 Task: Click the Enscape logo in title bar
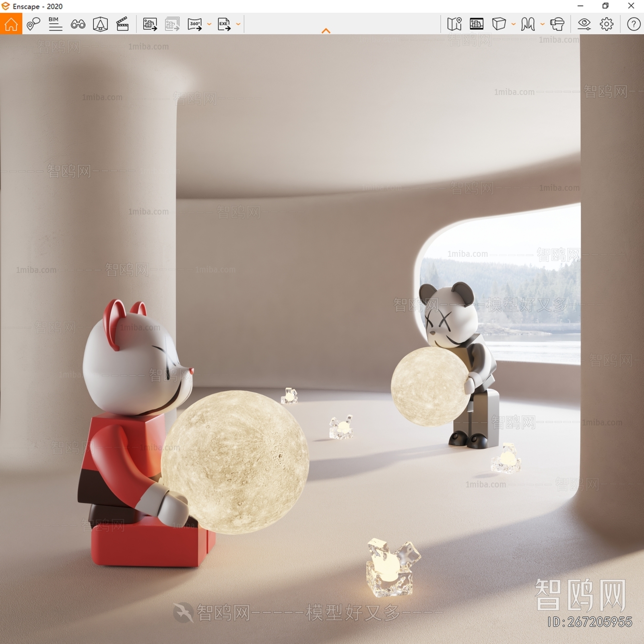point(5,6)
